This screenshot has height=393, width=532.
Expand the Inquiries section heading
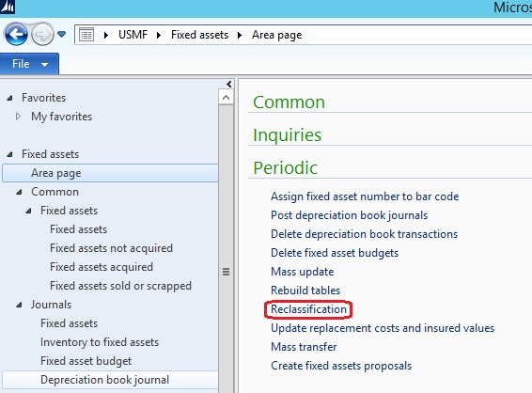[287, 135]
